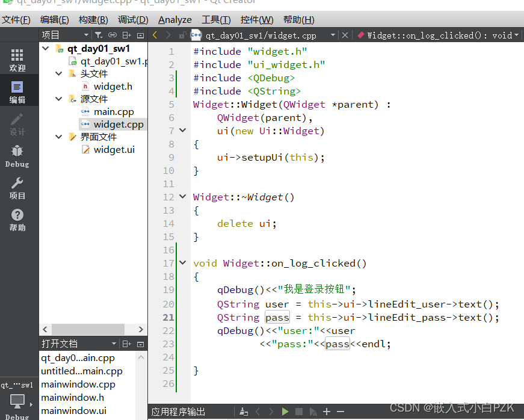
Task: Zoom in application output text
Action: [x=327, y=412]
